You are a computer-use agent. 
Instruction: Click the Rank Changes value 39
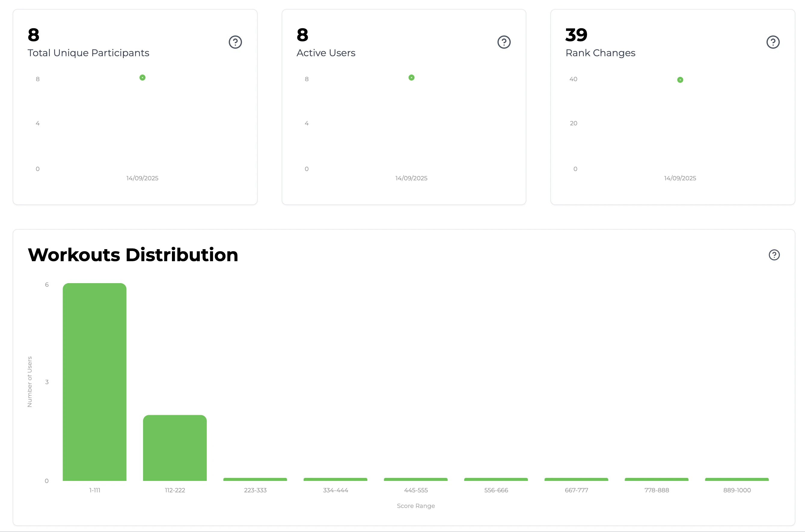[x=576, y=35]
